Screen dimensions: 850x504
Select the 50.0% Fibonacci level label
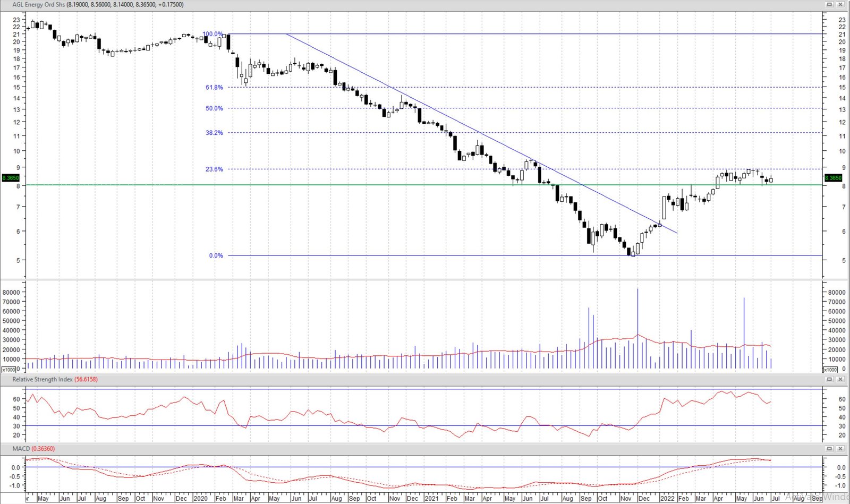click(214, 108)
